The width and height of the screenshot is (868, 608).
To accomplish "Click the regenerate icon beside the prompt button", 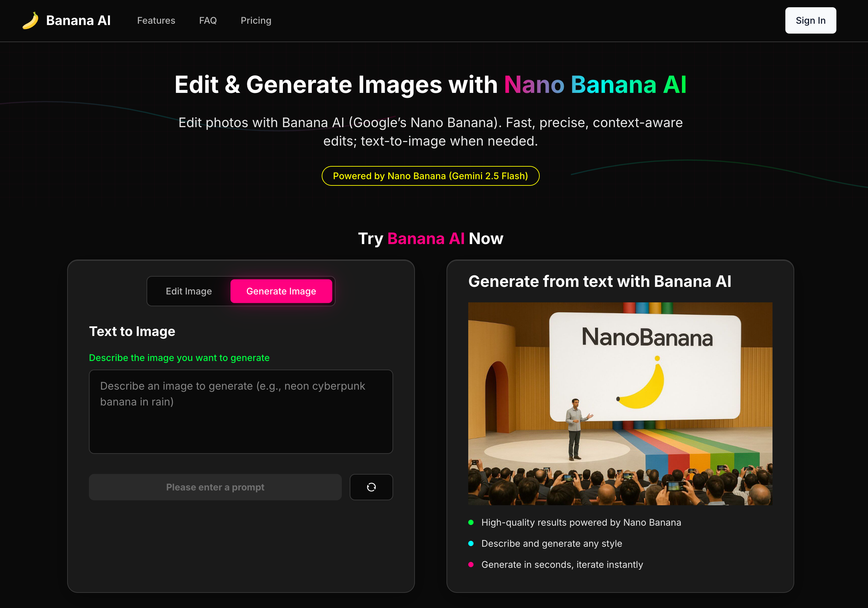I will pos(371,487).
